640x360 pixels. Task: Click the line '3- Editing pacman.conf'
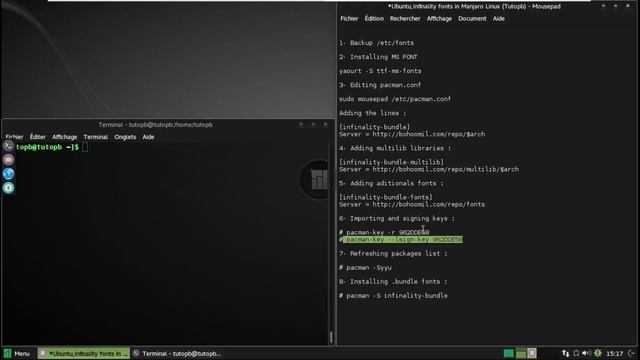380,85
